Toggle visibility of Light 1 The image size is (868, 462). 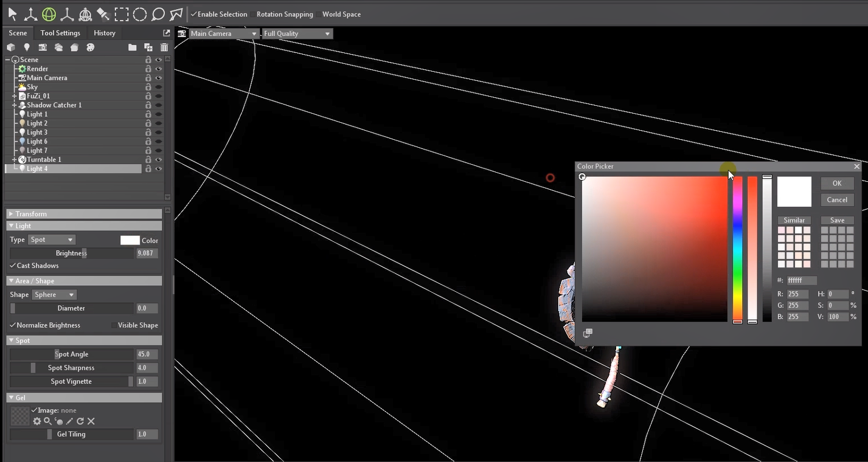click(x=159, y=114)
